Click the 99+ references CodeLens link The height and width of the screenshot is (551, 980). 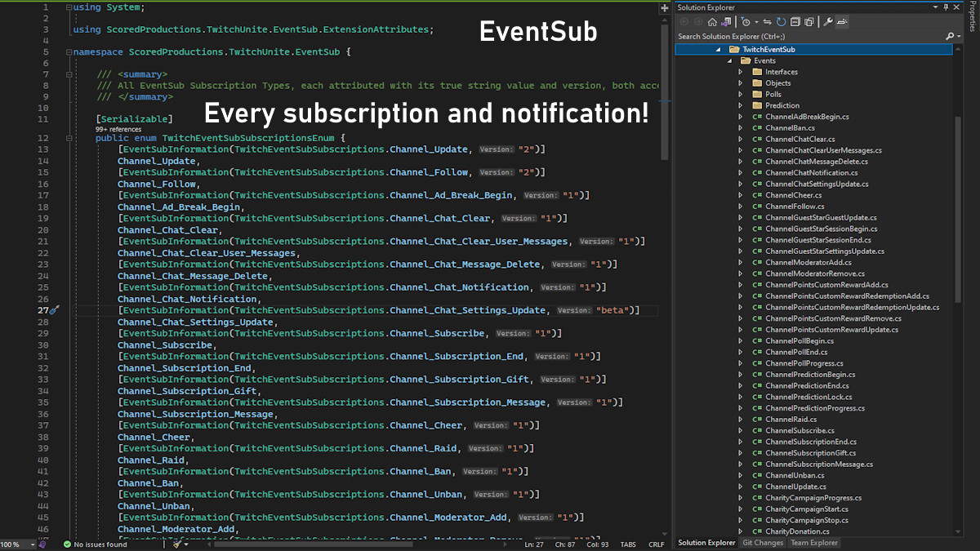(118, 129)
